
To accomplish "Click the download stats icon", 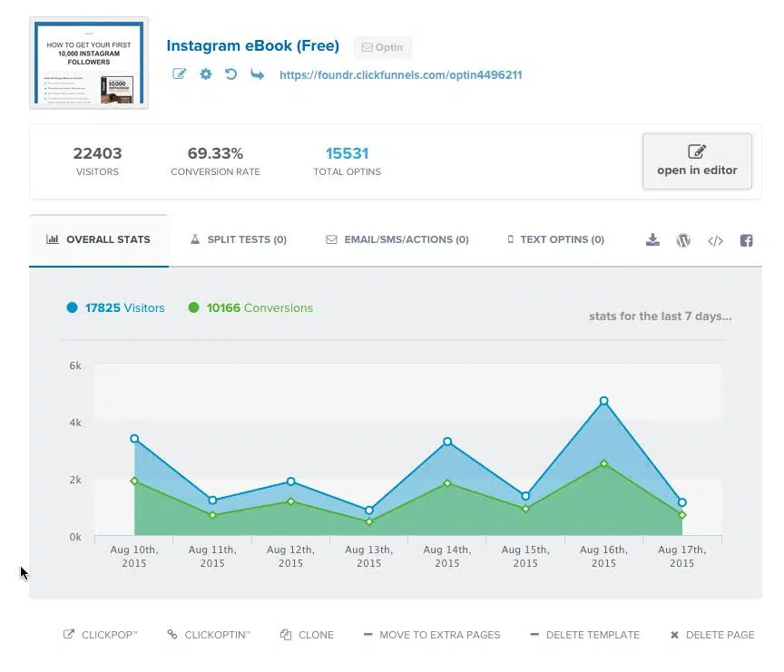I will pos(652,240).
